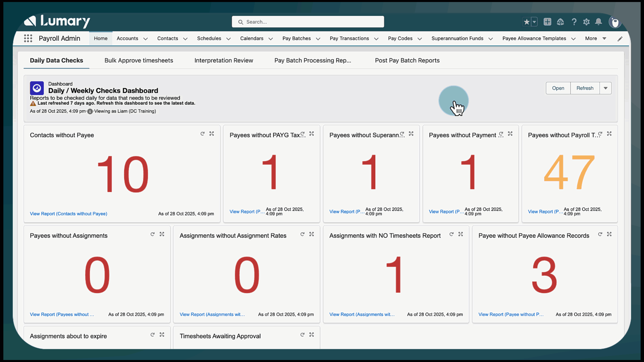Screen dimensions: 644x362
Task: Expand the Payees without Assignments widget
Action: click(x=162, y=234)
